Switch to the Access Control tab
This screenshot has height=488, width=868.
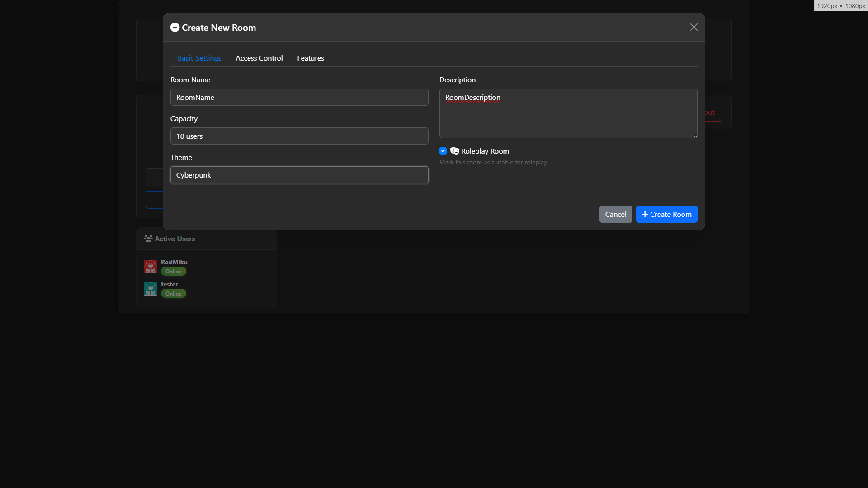tap(259, 58)
